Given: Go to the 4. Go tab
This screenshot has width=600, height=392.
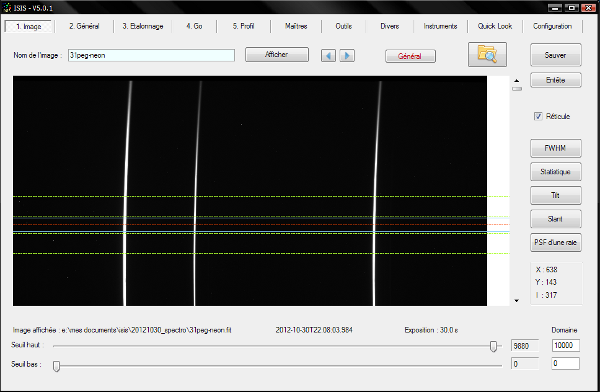Looking at the screenshot, I should coord(194,26).
